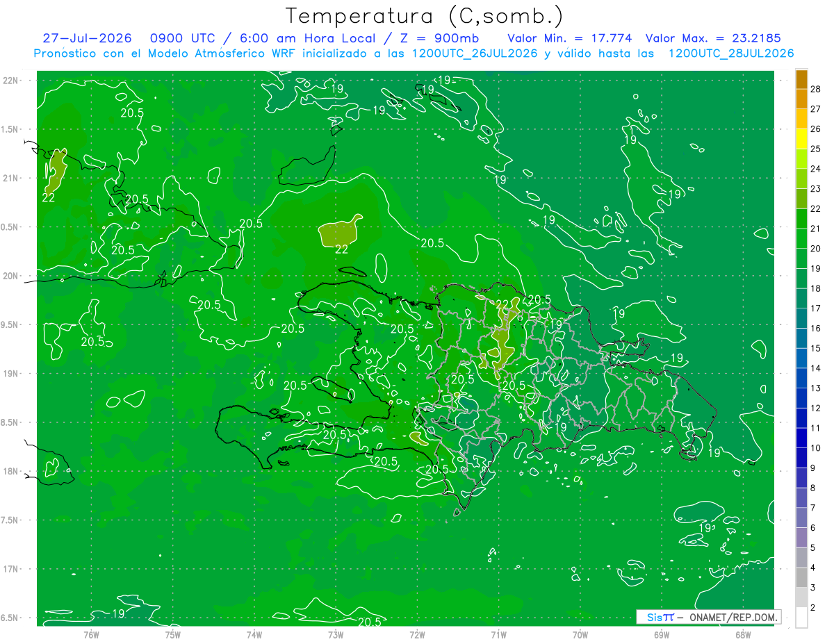Click the purple colorbar swatch between 5 and 6
The height and width of the screenshot is (644, 834).
click(x=801, y=538)
